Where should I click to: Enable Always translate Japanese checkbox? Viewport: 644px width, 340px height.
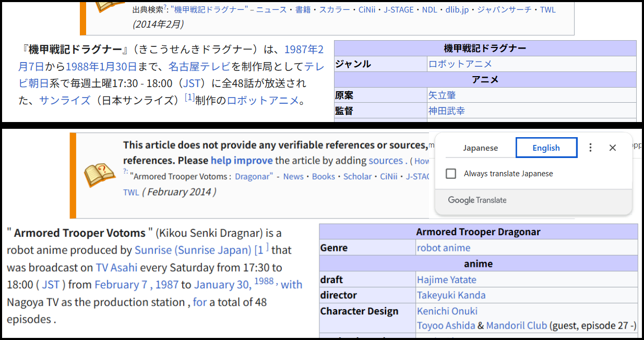(x=451, y=174)
